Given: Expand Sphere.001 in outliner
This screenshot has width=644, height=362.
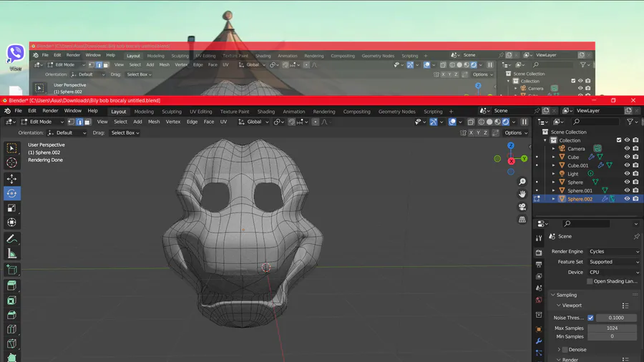Looking at the screenshot, I should pos(553,190).
